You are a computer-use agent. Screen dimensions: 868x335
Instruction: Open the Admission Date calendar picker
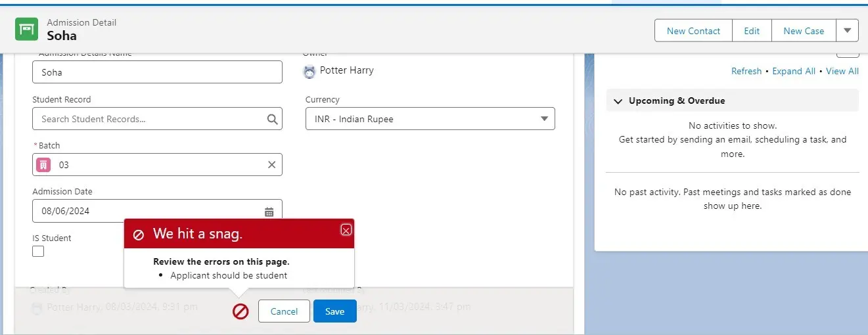click(x=269, y=212)
